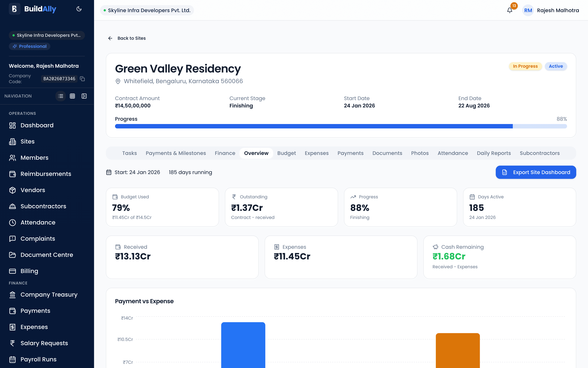This screenshot has height=368, width=588.
Task: Click the Company Treasury bank icon
Action: pyautogui.click(x=12, y=295)
